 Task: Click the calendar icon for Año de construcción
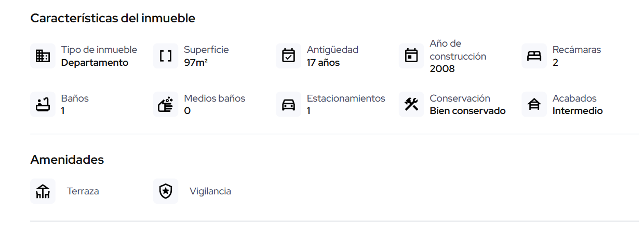(411, 56)
